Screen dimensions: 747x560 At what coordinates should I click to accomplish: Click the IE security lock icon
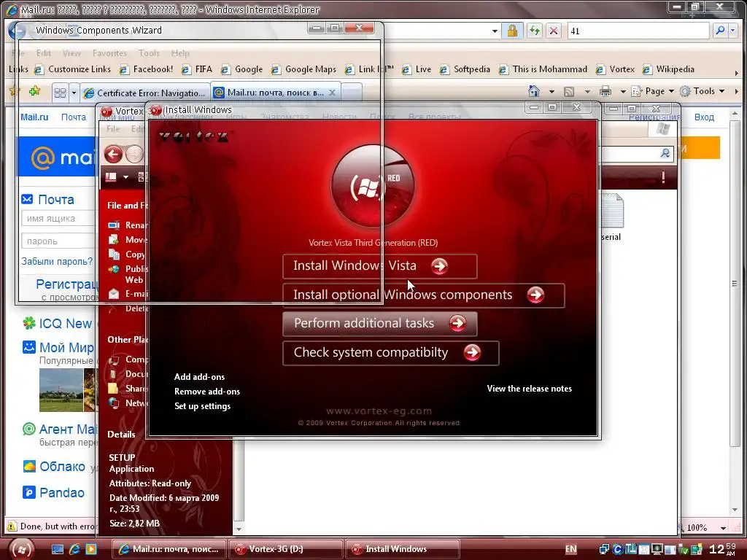click(512, 31)
